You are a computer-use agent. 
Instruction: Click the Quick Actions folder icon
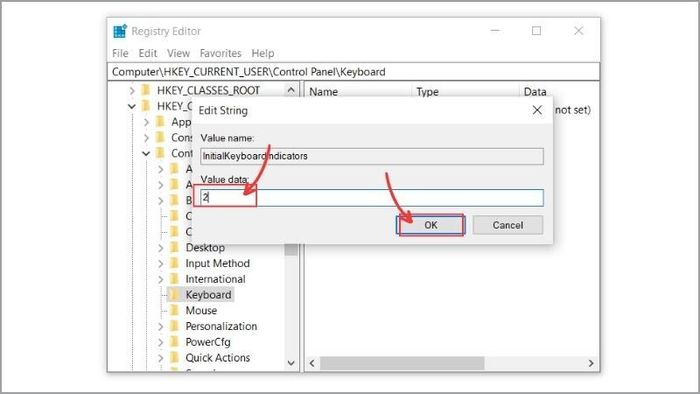175,358
